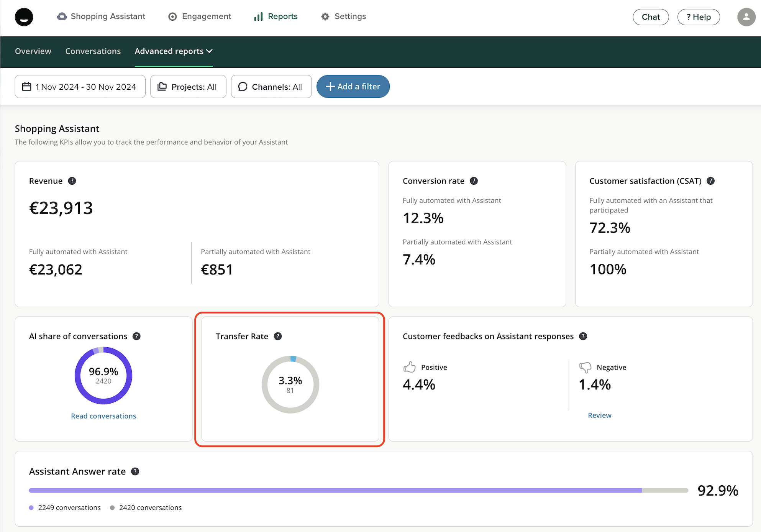Screen dimensions: 761x532
Task: Click the Assistant Answer rate help icon
Action: point(135,471)
